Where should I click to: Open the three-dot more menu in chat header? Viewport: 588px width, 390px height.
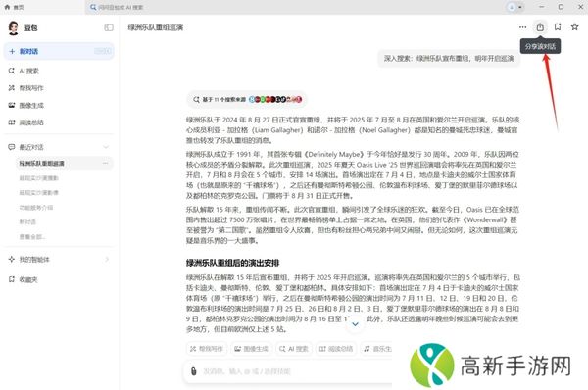click(522, 27)
